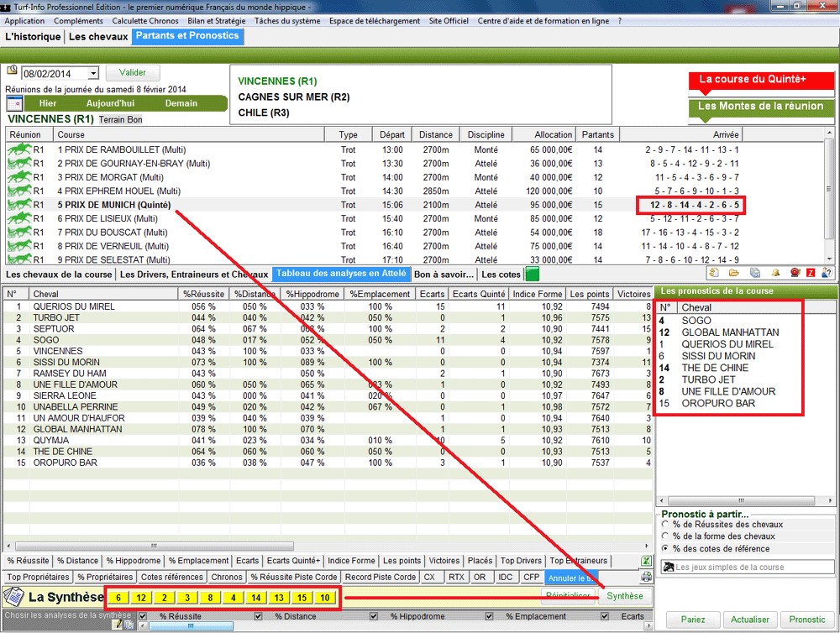Toggle the % Hippodrome synthesis checkbox
The height and width of the screenshot is (633, 840).
click(374, 616)
